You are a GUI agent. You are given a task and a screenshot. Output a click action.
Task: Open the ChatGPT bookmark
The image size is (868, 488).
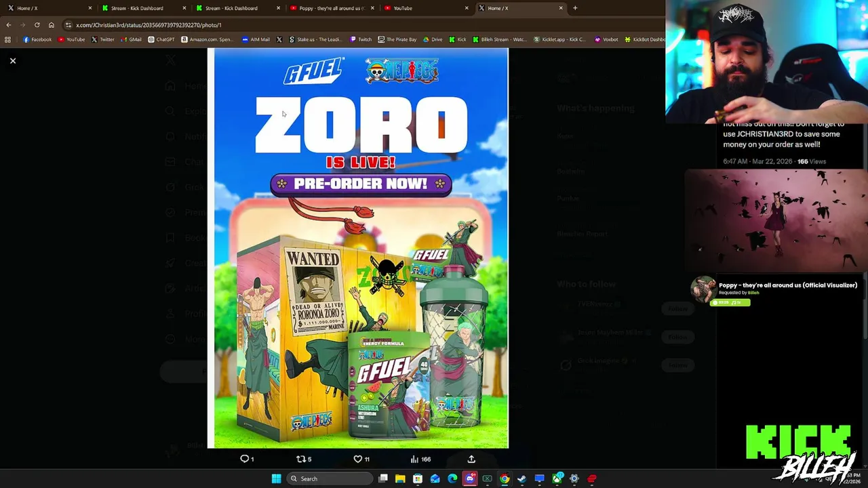[x=161, y=39]
